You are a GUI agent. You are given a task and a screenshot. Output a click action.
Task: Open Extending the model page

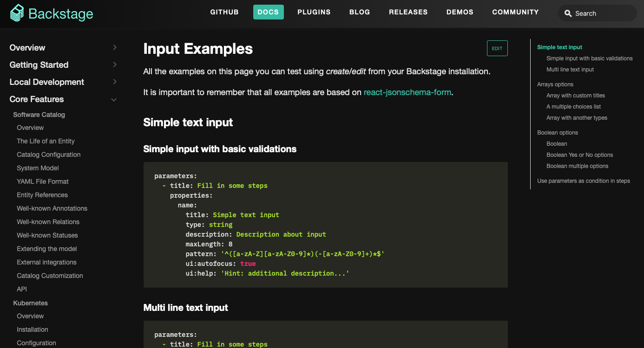click(x=47, y=249)
